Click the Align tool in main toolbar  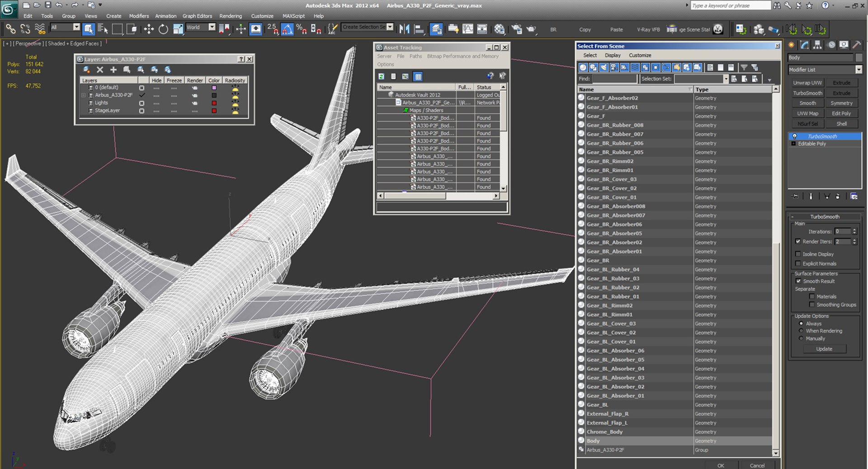(419, 29)
